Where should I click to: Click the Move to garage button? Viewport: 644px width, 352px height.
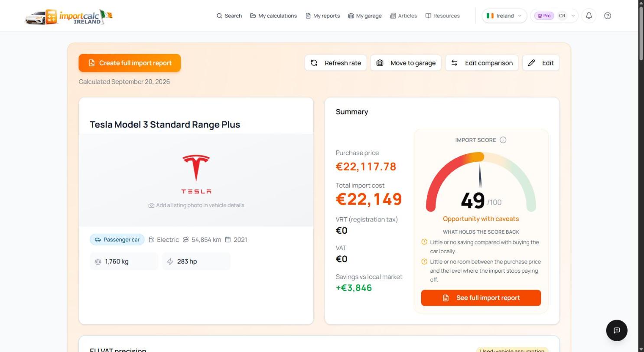coord(406,63)
